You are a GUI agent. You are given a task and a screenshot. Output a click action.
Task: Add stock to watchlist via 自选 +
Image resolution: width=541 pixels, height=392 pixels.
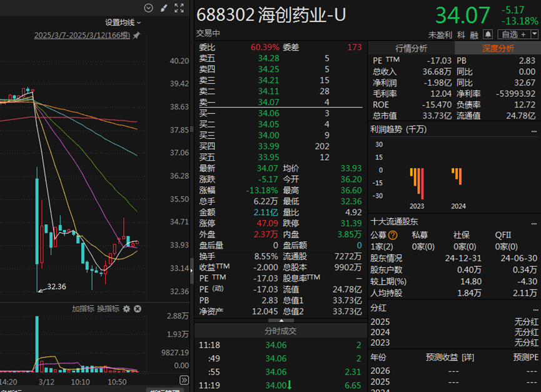pos(514,34)
